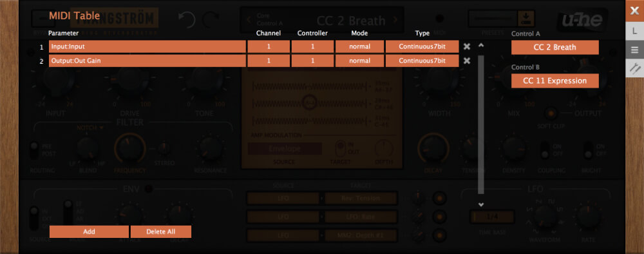Viewport: 644px width, 254px height.
Task: Click the Add button
Action: pos(89,231)
